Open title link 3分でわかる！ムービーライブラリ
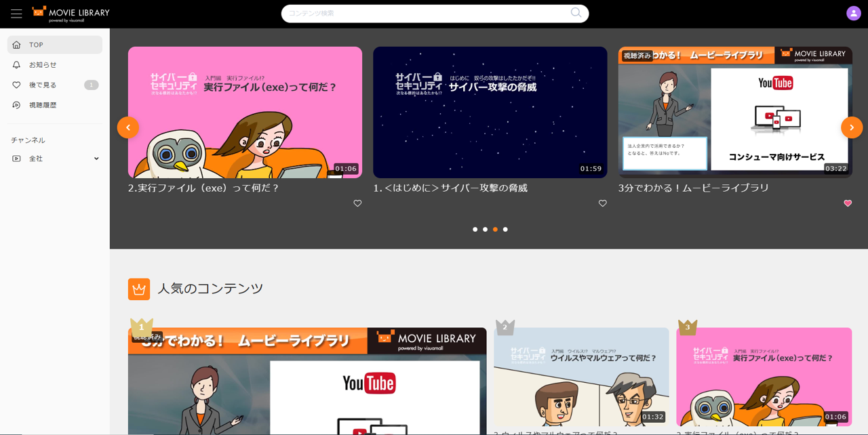 [x=694, y=188]
